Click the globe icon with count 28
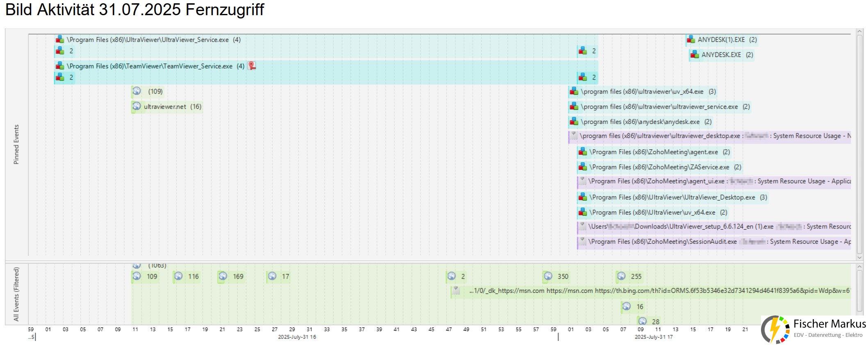The width and height of the screenshot is (868, 345). click(x=642, y=321)
